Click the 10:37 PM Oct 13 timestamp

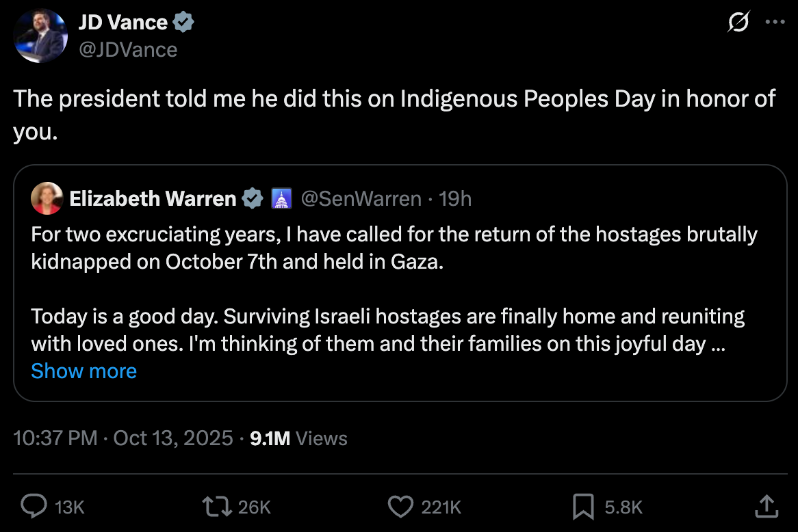tap(123, 438)
